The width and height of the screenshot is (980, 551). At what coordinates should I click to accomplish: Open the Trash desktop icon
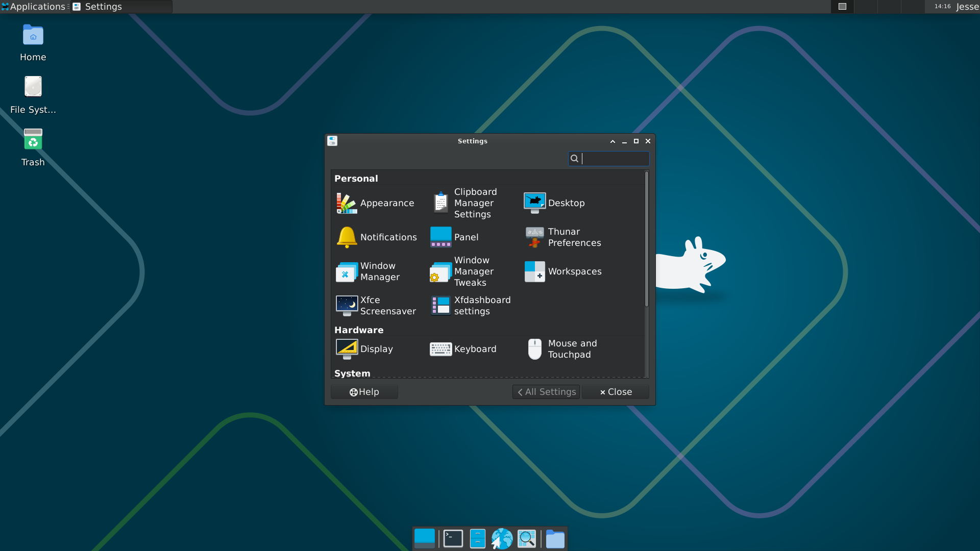(33, 148)
